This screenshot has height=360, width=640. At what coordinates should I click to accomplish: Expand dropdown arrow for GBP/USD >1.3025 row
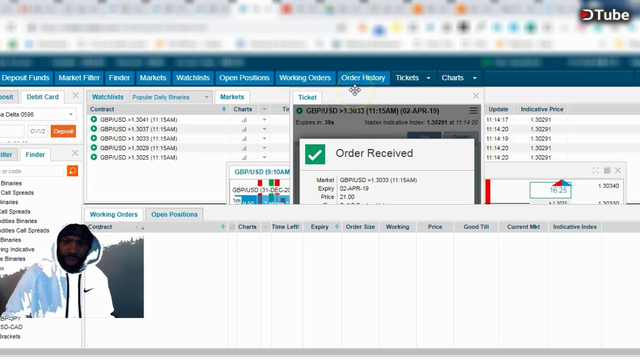[x=264, y=157]
